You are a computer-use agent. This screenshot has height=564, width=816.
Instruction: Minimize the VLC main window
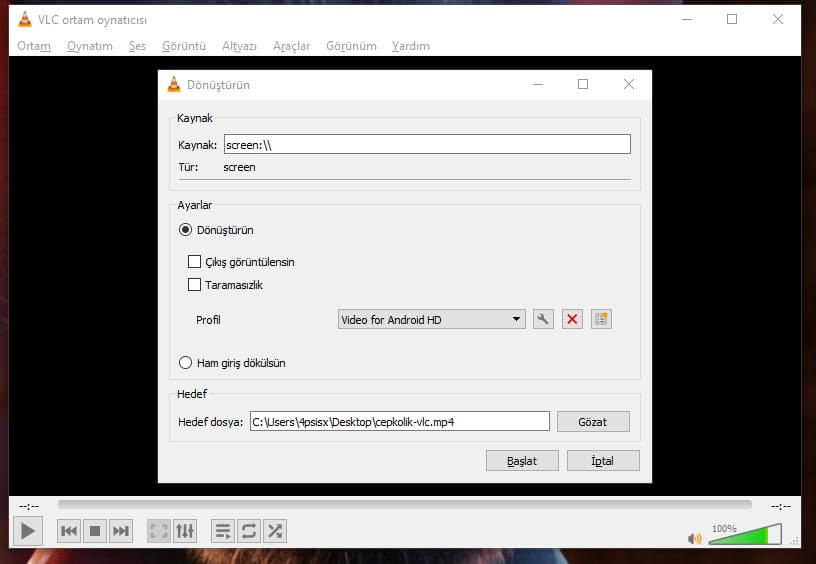(687, 19)
